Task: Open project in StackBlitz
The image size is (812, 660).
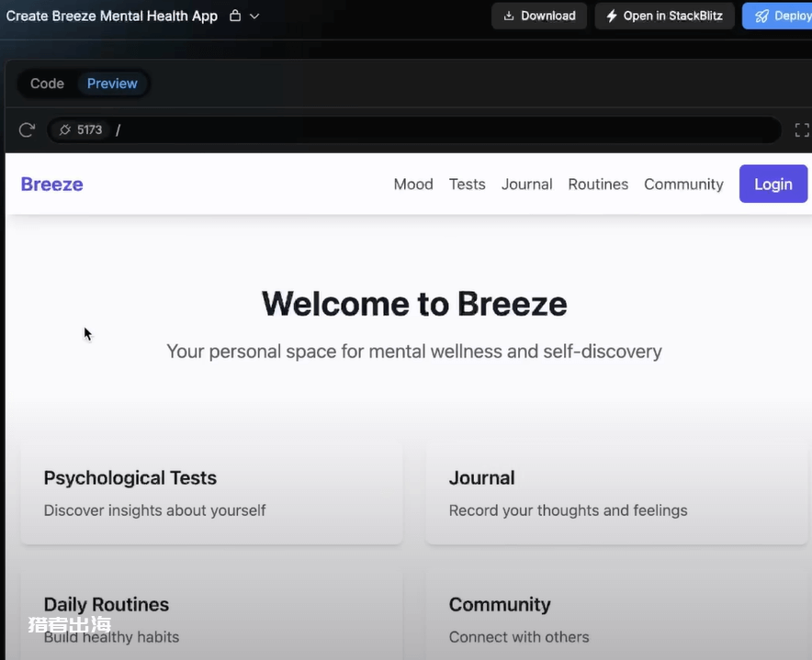Action: point(664,16)
